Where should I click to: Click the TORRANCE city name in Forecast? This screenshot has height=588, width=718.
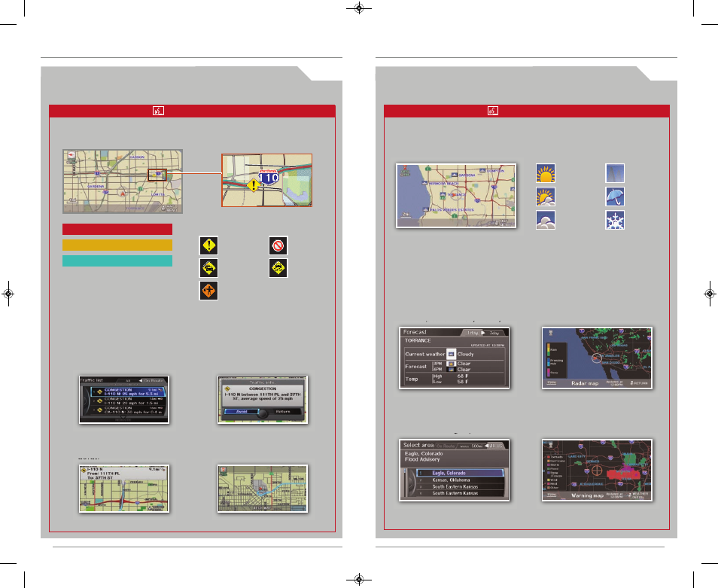coord(418,341)
